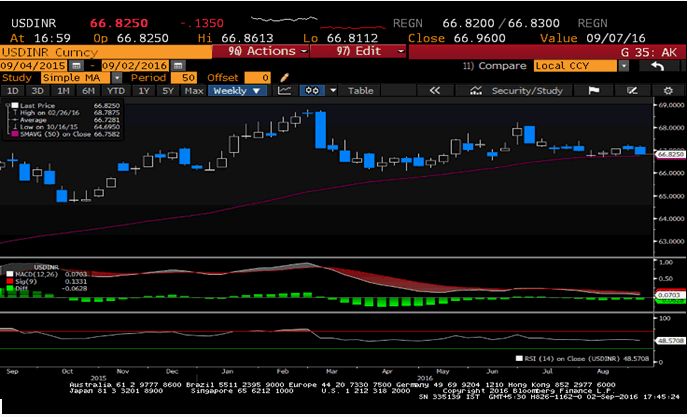Screen dimensions: 687x417
Task: Open the start date calendar picker
Action: (77, 66)
